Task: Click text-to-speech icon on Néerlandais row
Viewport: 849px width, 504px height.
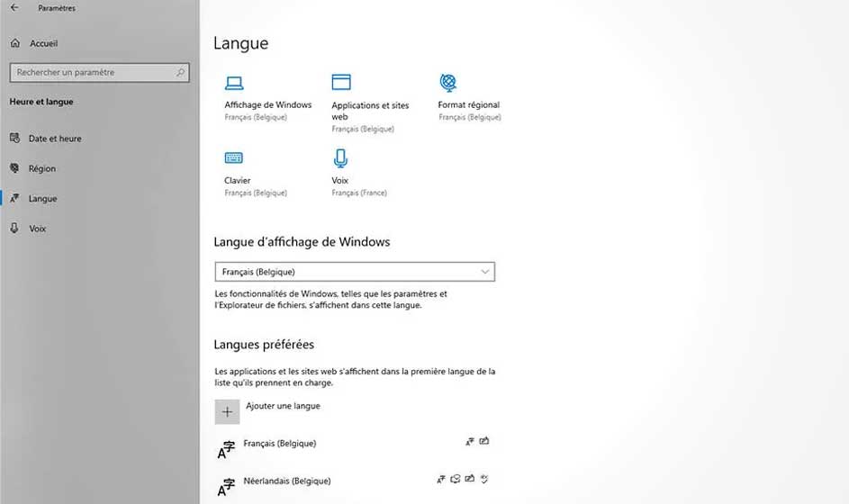Action: (x=456, y=479)
